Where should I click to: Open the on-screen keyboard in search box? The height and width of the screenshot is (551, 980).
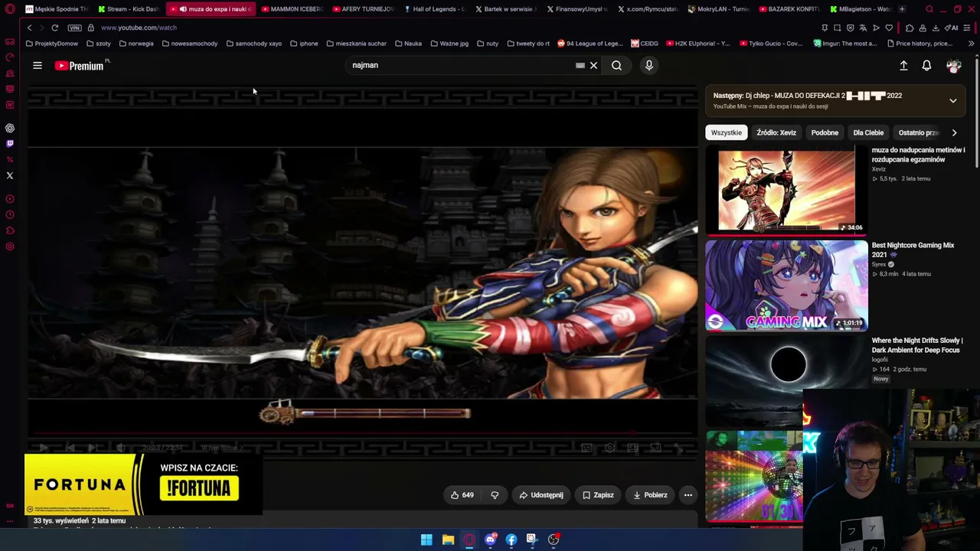click(x=580, y=65)
